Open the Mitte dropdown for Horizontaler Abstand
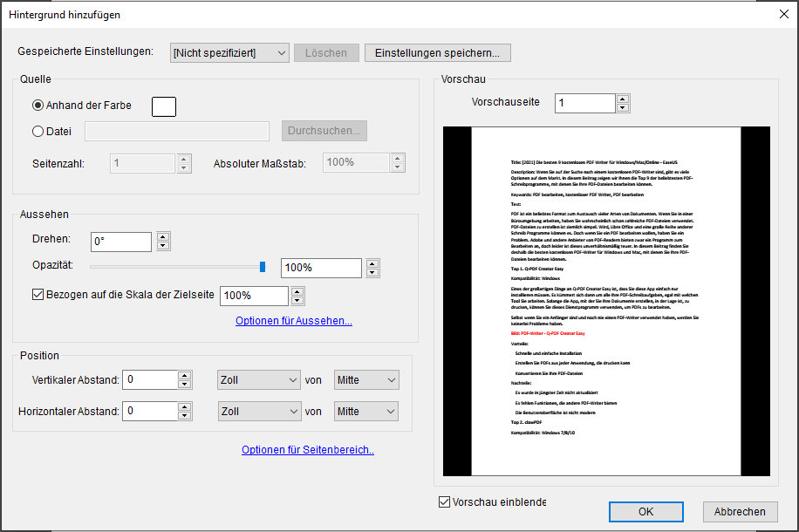Image resolution: width=799 pixels, height=532 pixels. [x=365, y=411]
